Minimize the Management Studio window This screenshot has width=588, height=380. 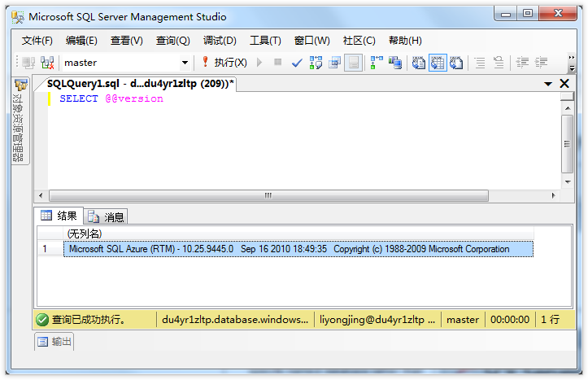point(506,14)
